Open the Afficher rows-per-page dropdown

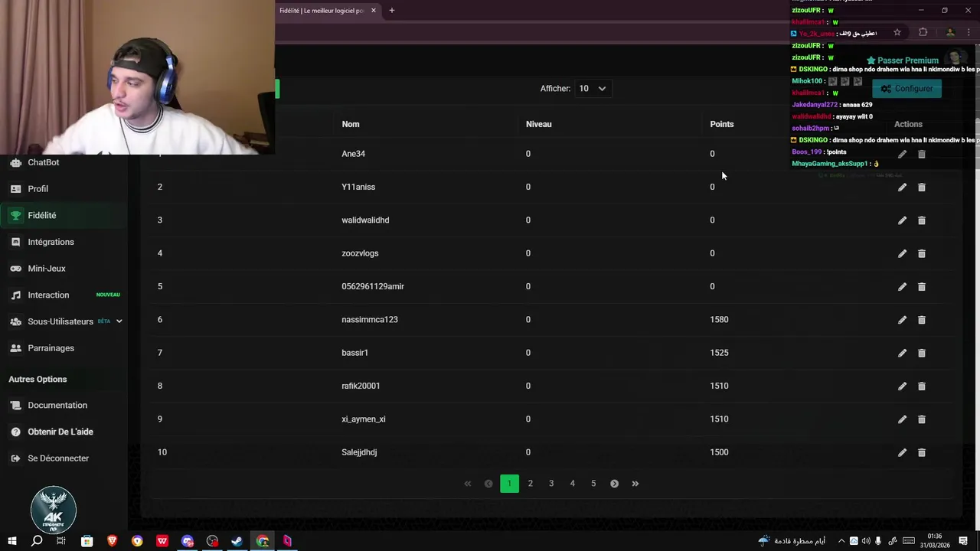tap(592, 89)
